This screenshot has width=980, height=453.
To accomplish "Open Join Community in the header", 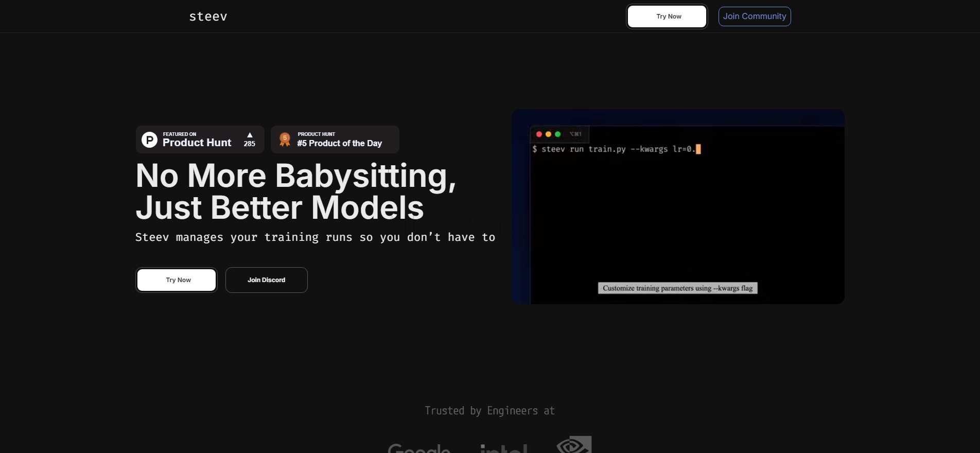I will point(754,16).
